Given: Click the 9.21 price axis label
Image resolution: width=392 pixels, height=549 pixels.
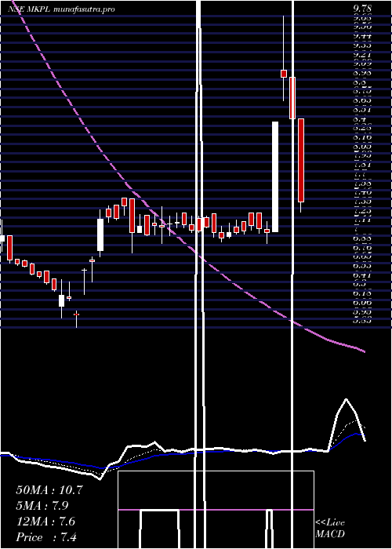Looking at the screenshot, I should click(x=362, y=55).
